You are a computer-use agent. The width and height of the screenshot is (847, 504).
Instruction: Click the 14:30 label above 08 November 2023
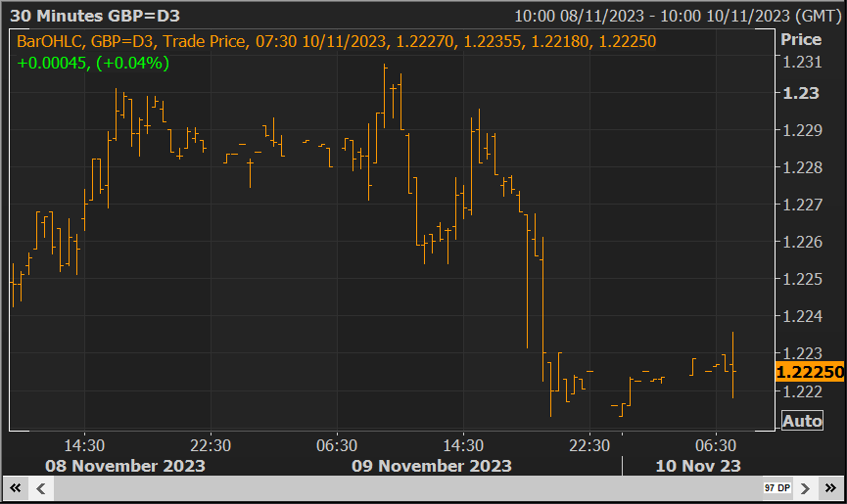84,445
